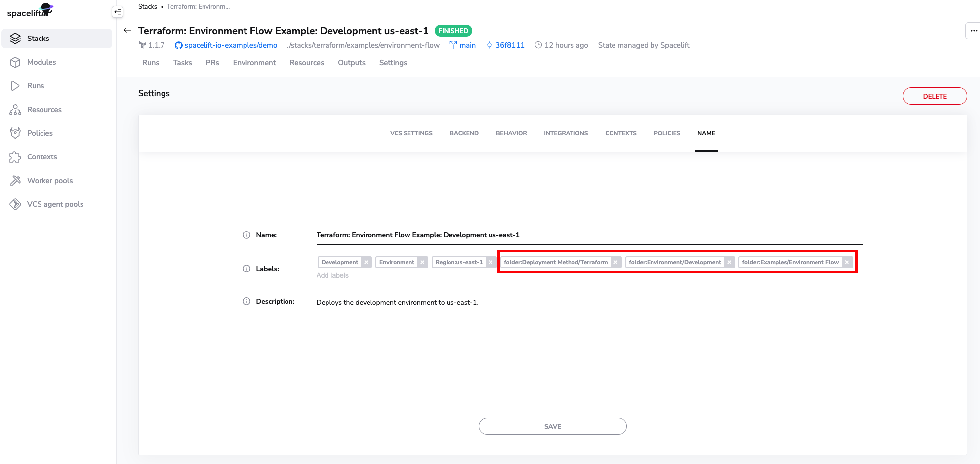This screenshot has height=464, width=980.
Task: Go back using the left arrow
Action: 127,31
